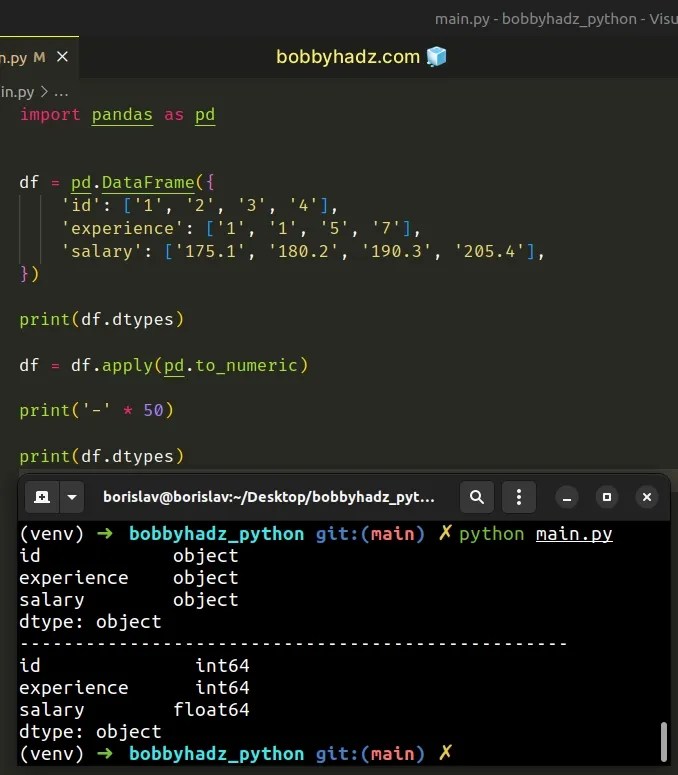Close the terminal window
The height and width of the screenshot is (775, 678).
click(x=646, y=497)
